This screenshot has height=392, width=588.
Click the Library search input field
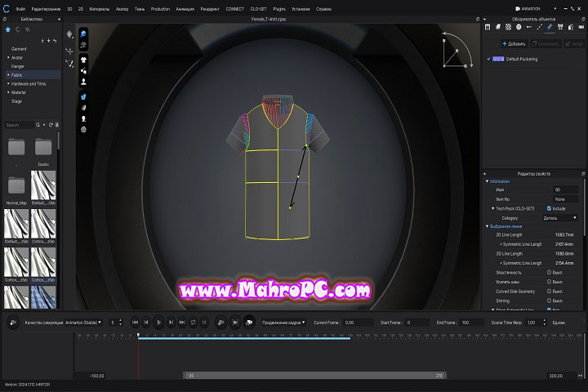tap(19, 125)
